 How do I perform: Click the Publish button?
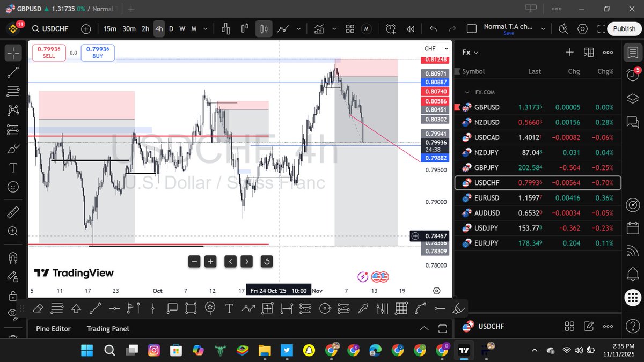tap(624, 29)
